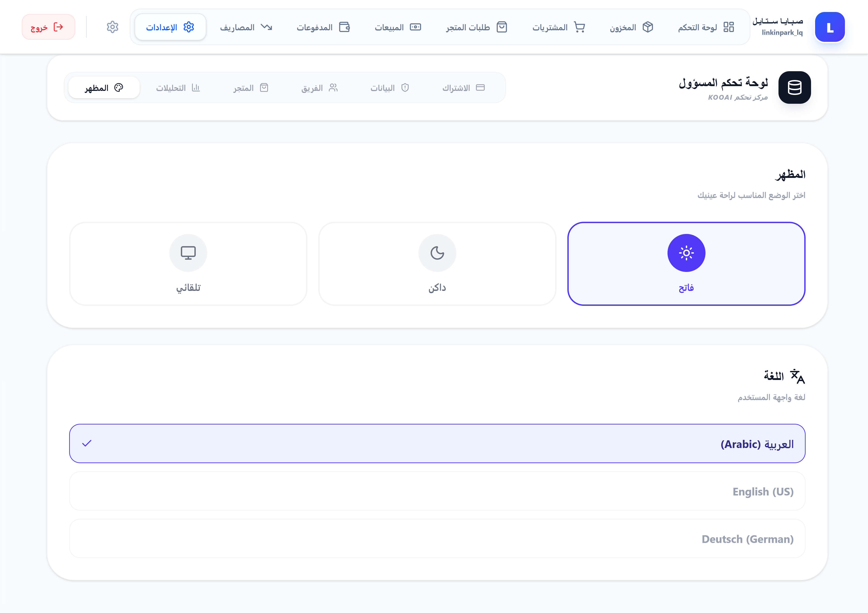This screenshot has height=613, width=868.
Task: Click the moon icon for dark mode
Action: pyautogui.click(x=437, y=253)
